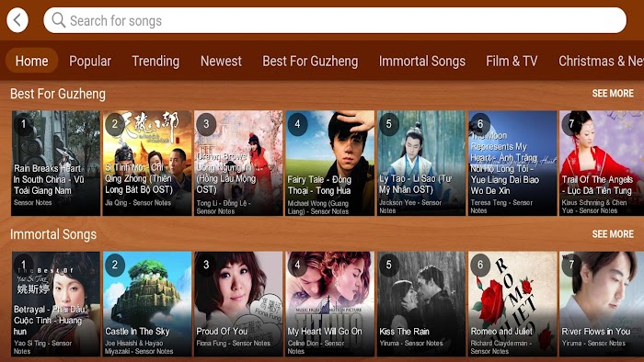Open Romeo and Juliet song card

coord(512,304)
